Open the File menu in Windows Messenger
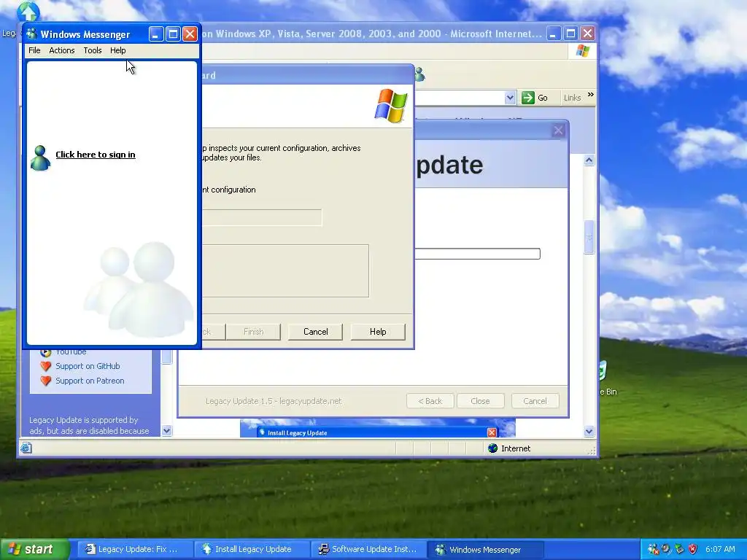The image size is (747, 560). (x=34, y=50)
